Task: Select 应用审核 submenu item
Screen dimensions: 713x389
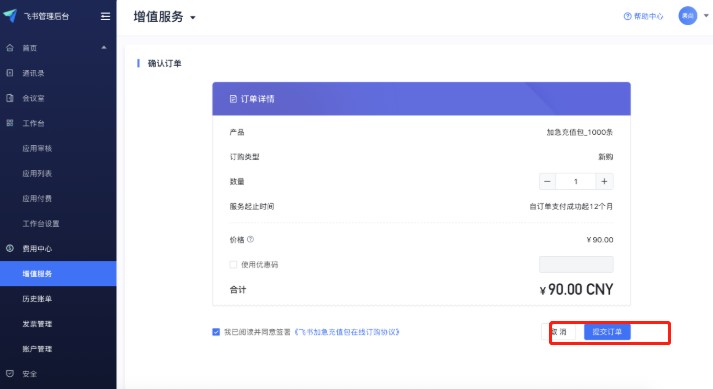Action: pos(37,148)
